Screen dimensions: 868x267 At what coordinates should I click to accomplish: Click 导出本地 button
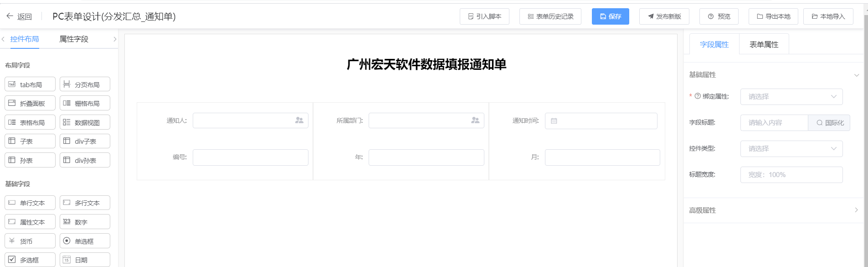coord(773,16)
